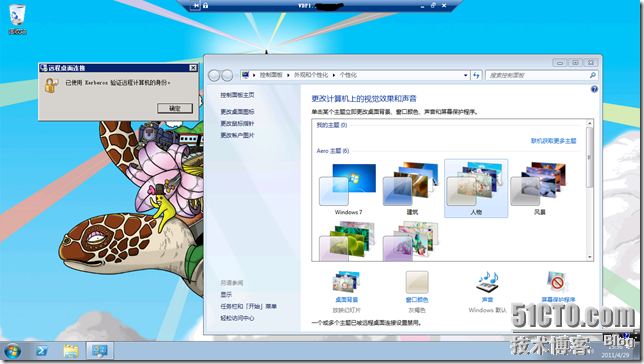Click the breadcrumb arrow after 控制面板
This screenshot has height=364, width=644.
coord(288,75)
